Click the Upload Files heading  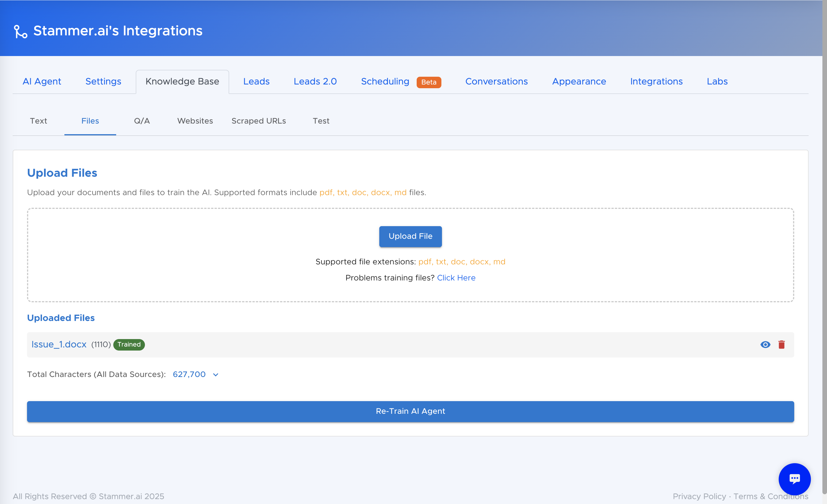[x=62, y=173]
